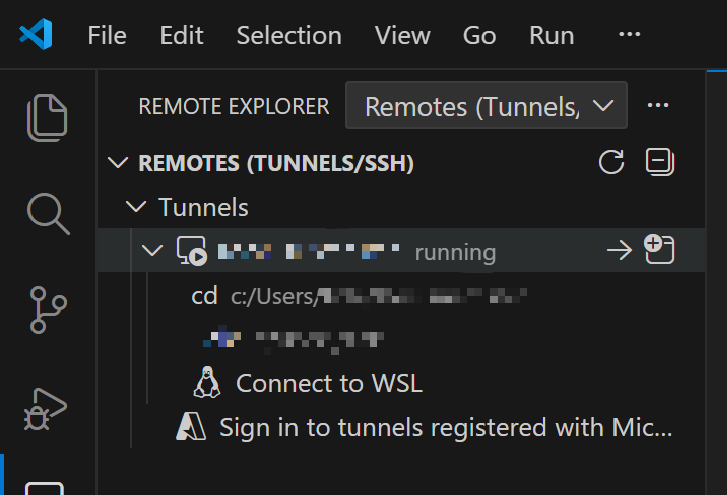
Task: Open Remote Explorer more actions ellipsis
Action: click(657, 106)
